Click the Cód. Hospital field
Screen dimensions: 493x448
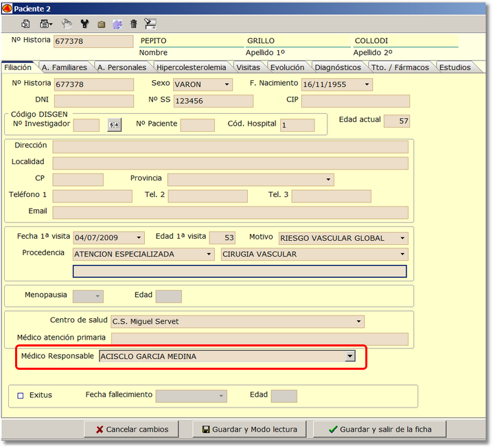coord(297,125)
